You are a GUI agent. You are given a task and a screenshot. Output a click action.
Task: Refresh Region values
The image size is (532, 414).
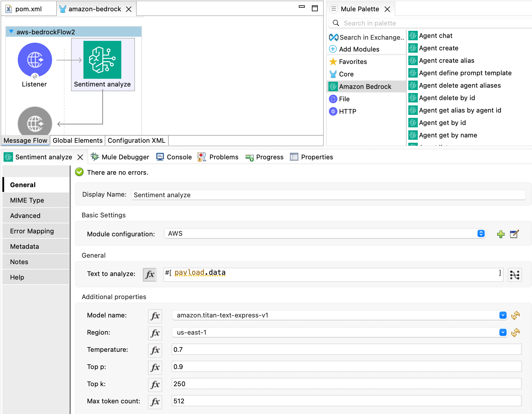click(515, 333)
